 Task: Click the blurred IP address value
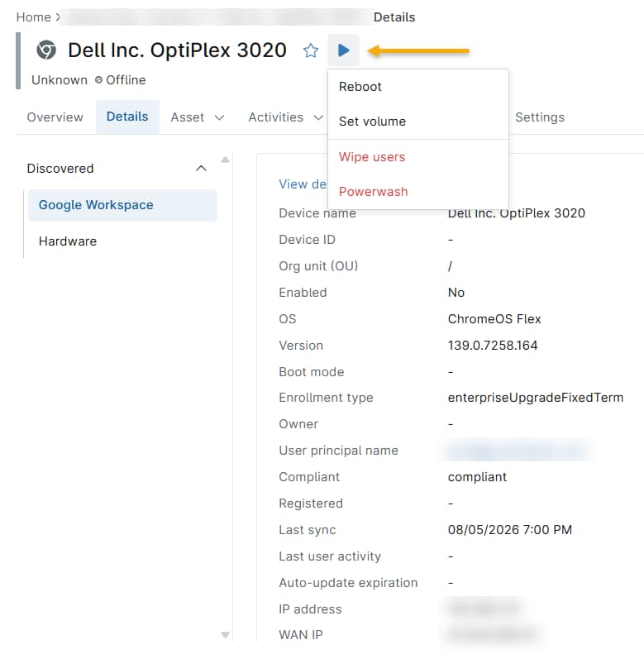pyautogui.click(x=484, y=609)
